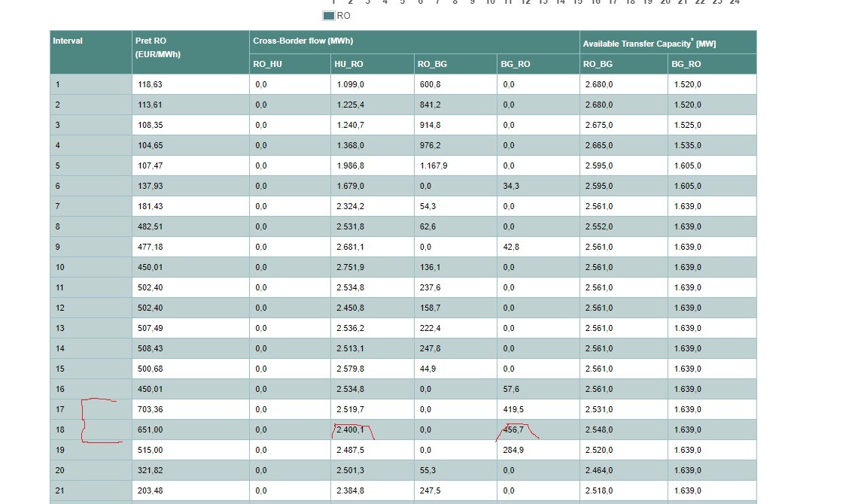
Task: Click capacity value 1.525,0
Action: pos(688,126)
